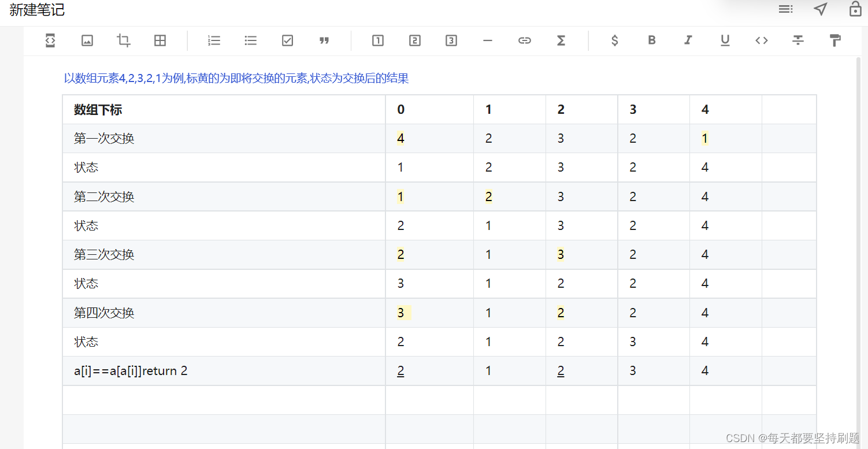Toggle bold formatting
Viewport: 868px width, 449px height.
click(652, 40)
